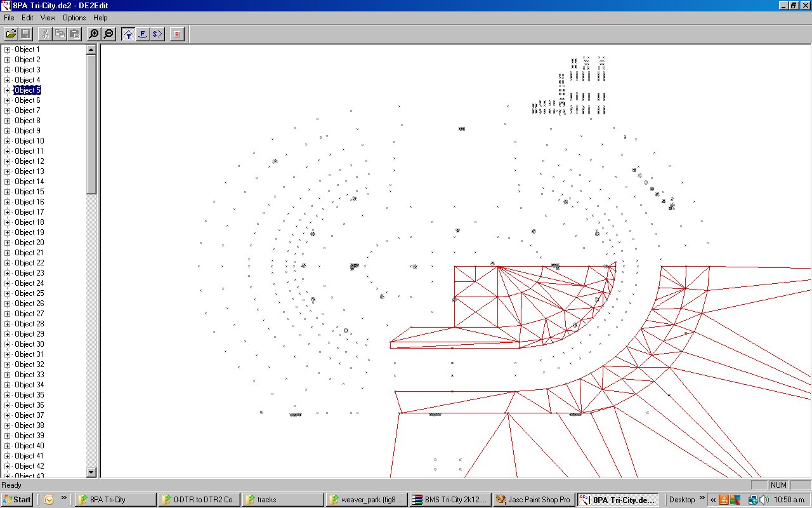
Task: Select Object 42 in the tree
Action: (x=29, y=466)
